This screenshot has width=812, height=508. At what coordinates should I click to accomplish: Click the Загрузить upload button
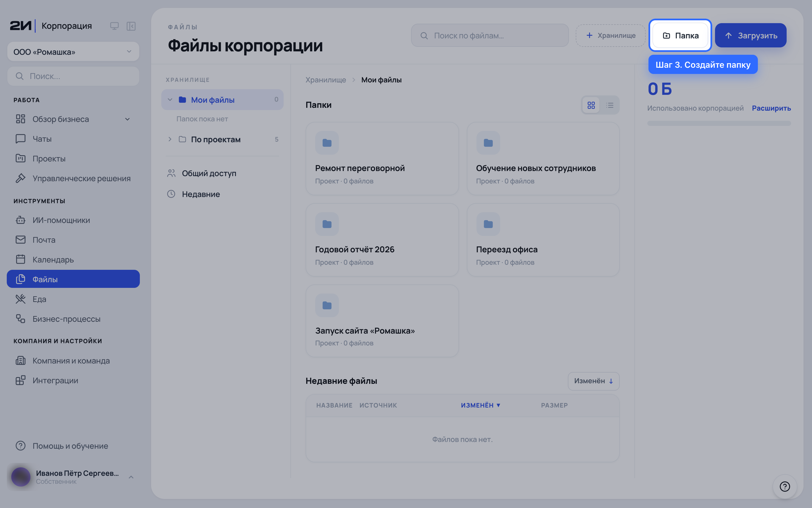(751, 35)
